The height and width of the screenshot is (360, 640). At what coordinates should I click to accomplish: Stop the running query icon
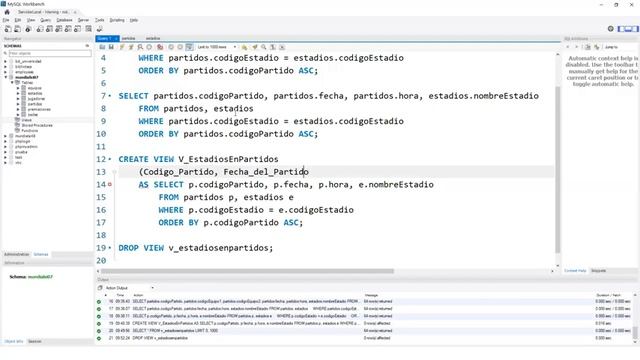[149, 47]
